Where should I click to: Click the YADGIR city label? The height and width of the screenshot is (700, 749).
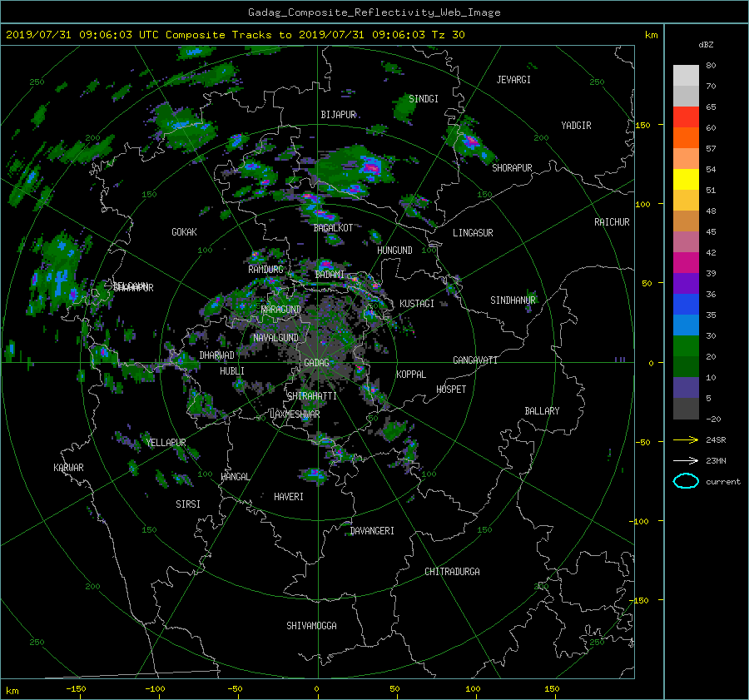[576, 126]
